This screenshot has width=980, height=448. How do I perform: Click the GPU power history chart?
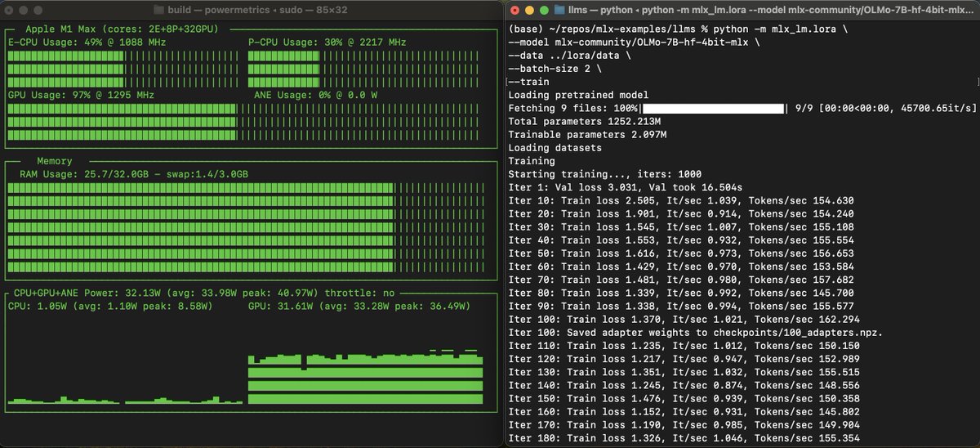pos(364,377)
